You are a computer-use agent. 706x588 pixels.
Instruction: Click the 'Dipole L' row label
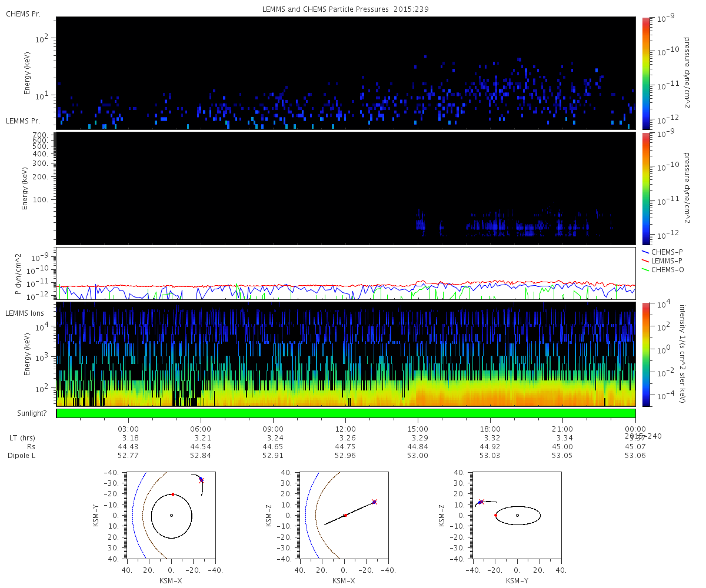pyautogui.click(x=23, y=456)
